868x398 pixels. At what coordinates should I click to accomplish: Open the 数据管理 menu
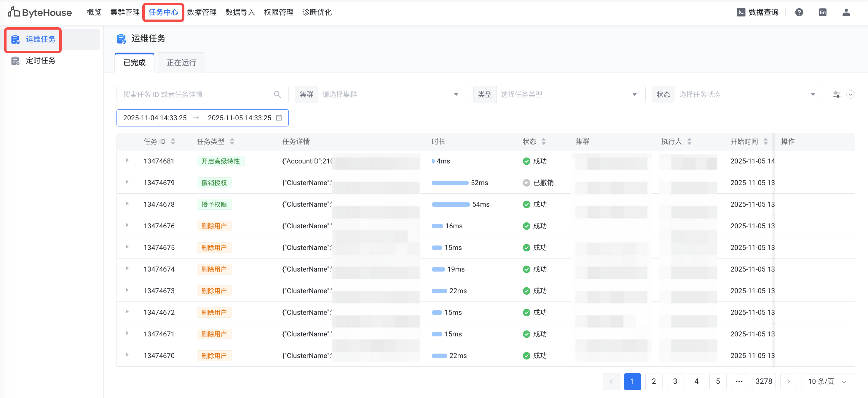202,12
